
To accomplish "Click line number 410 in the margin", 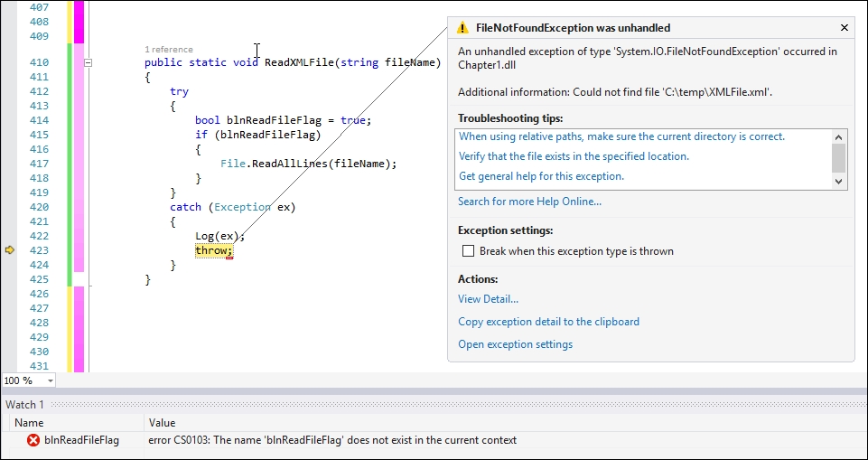I will point(39,62).
